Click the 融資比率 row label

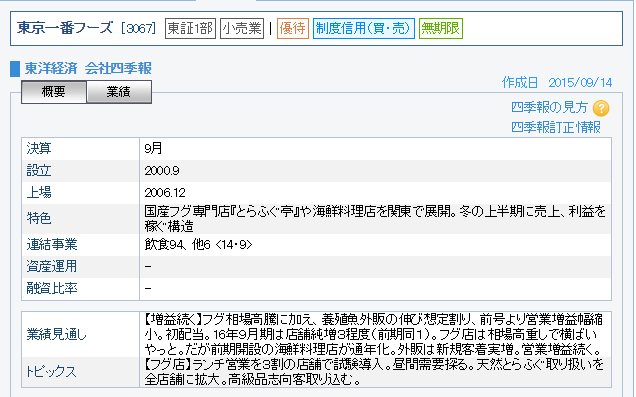click(52, 288)
